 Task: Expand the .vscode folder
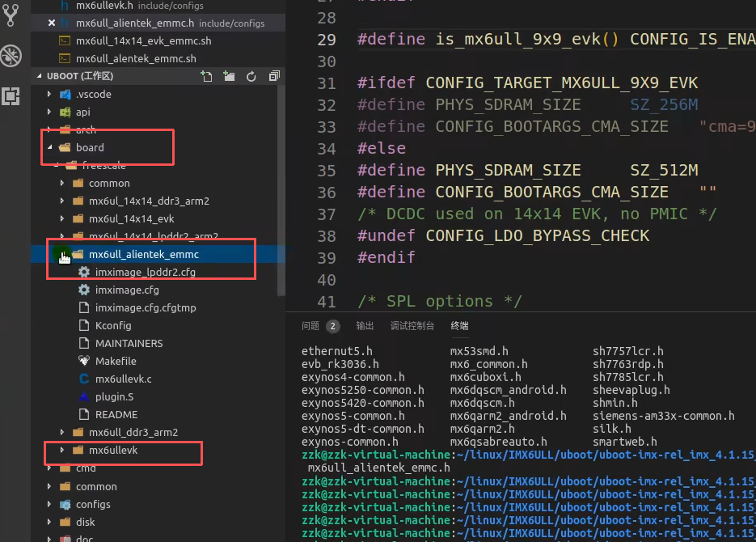[49, 94]
